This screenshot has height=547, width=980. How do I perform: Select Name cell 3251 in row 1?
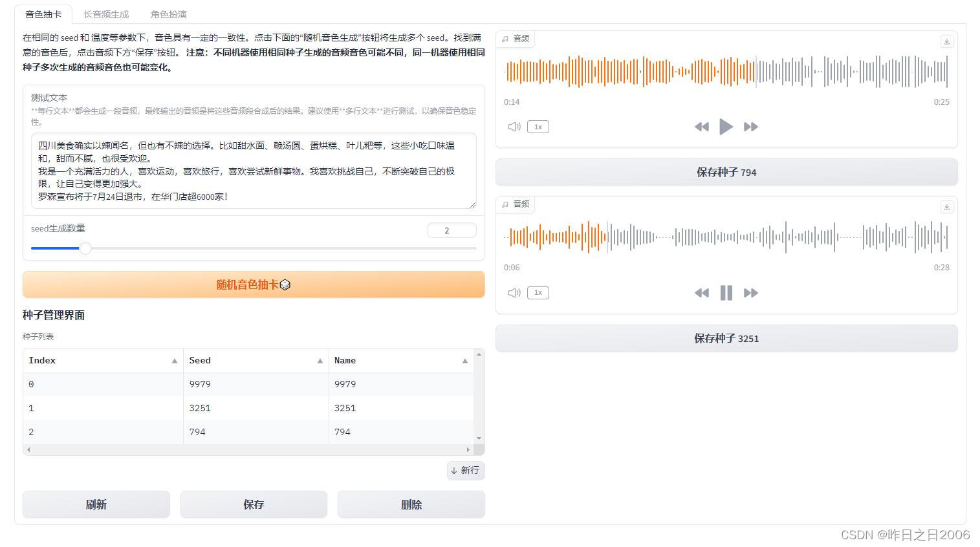(x=401, y=408)
